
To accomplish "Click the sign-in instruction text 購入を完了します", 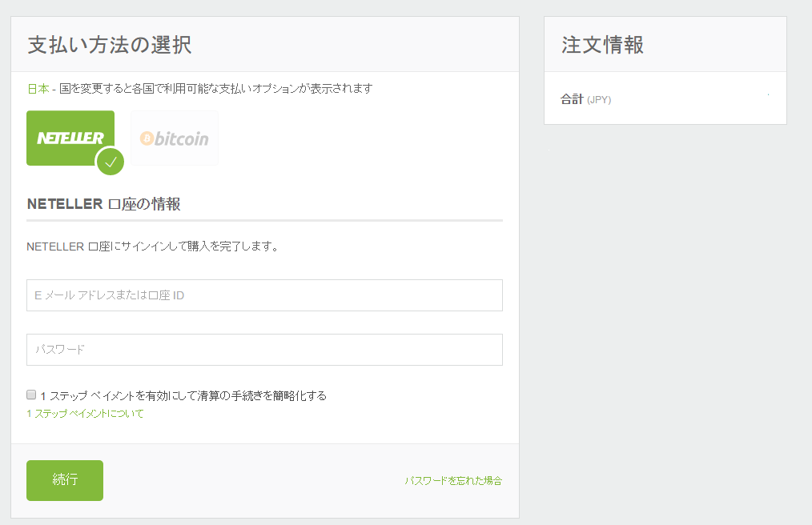I will pos(234,246).
